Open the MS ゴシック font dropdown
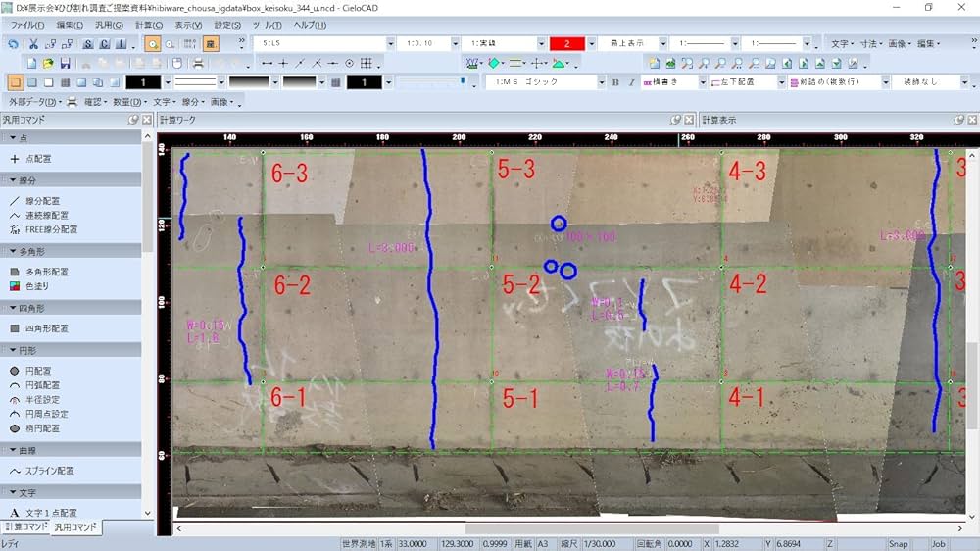Screen dimensions: 980x551 600,82
